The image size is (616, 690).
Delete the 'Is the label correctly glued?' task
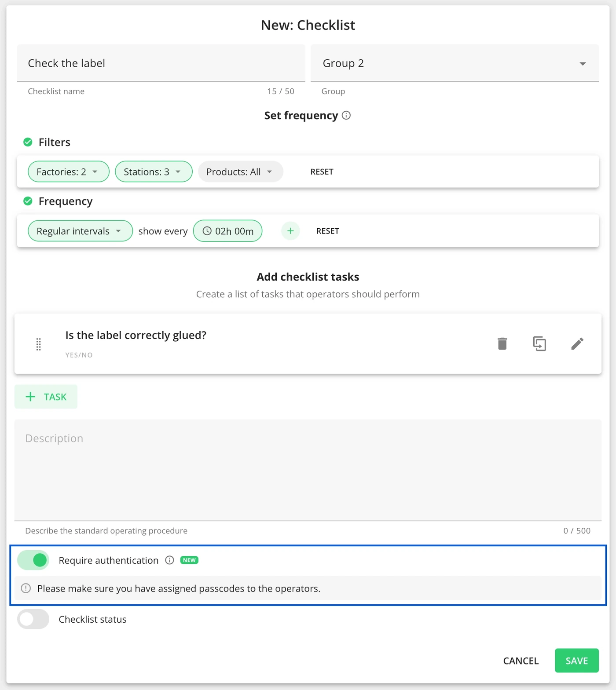pyautogui.click(x=502, y=343)
